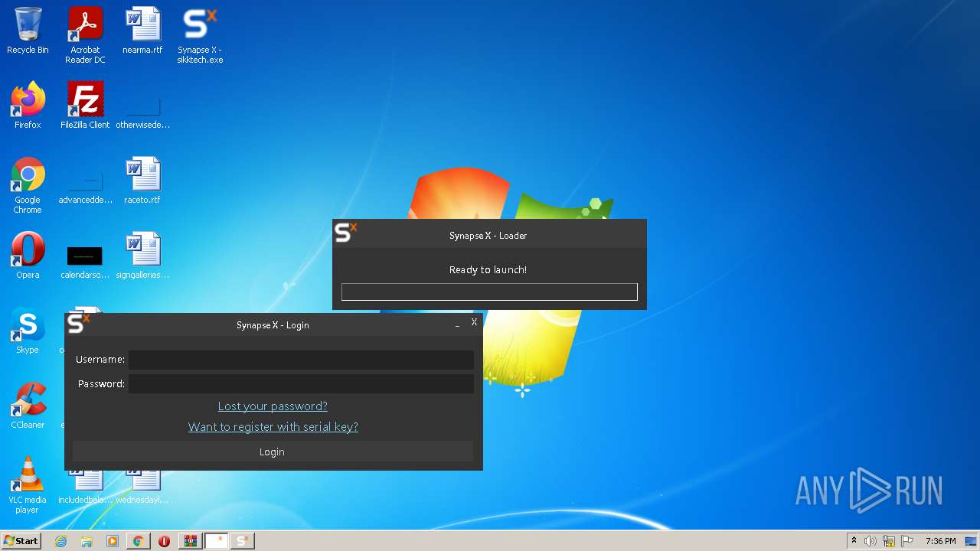Viewport: 980px width, 551px height.
Task: Click the 7:36 PM clock
Action: click(940, 541)
